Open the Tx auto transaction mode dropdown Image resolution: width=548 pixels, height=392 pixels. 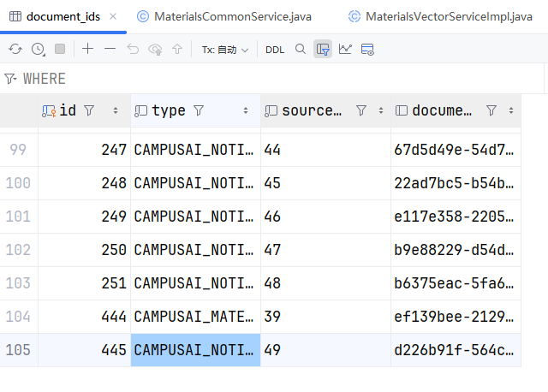(x=225, y=50)
